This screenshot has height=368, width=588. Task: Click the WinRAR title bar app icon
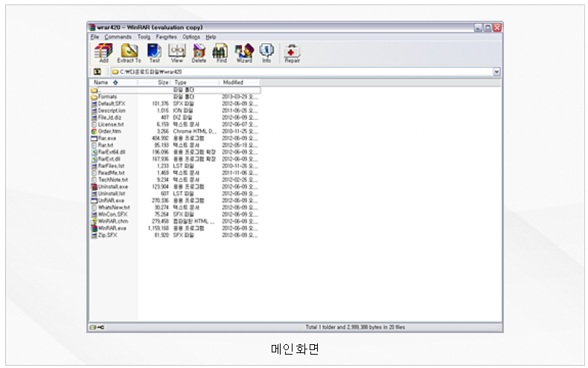pyautogui.click(x=92, y=27)
